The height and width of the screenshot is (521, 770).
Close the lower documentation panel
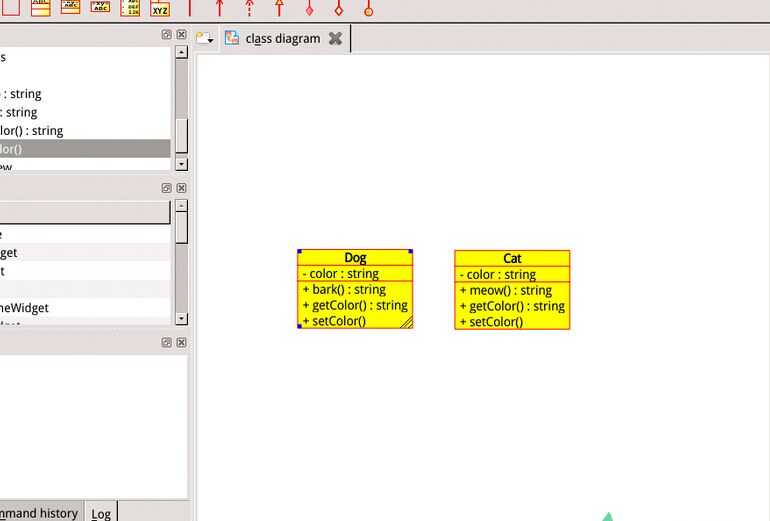[181, 342]
